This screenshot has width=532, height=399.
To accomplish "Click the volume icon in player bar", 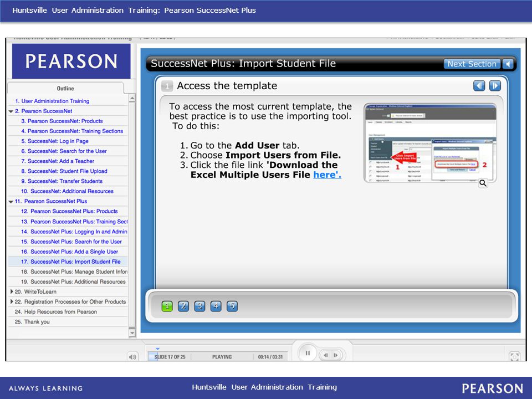I will [132, 356].
